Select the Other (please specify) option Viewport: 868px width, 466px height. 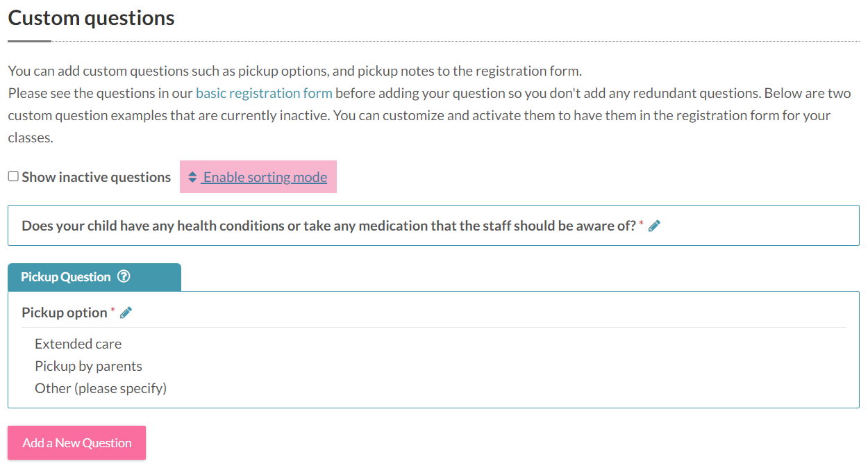coord(101,388)
